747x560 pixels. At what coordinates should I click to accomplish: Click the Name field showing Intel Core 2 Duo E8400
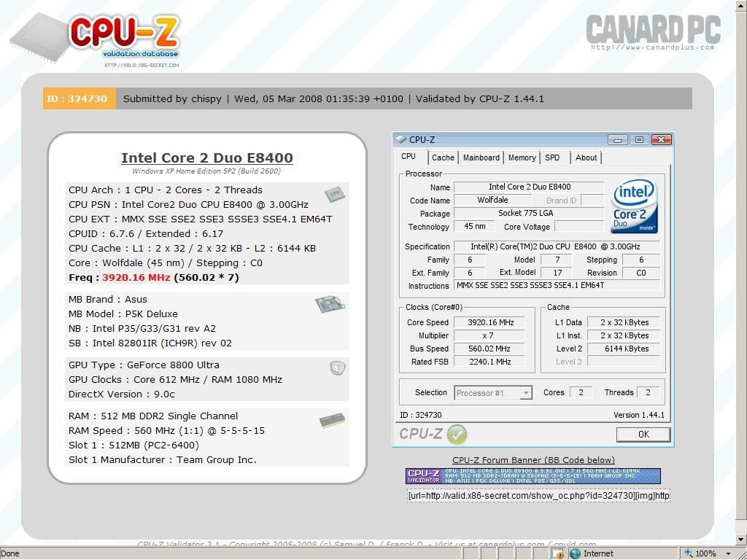click(x=529, y=187)
